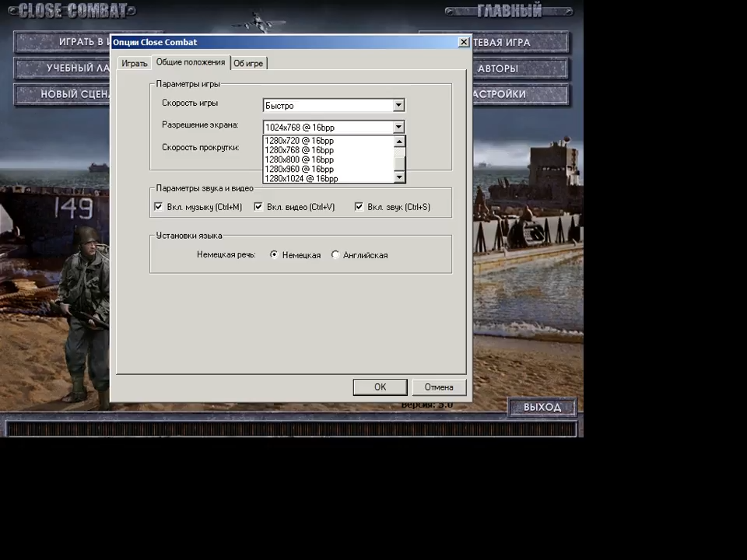The width and height of the screenshot is (747, 560).
Task: Click the Отмена button
Action: click(439, 387)
